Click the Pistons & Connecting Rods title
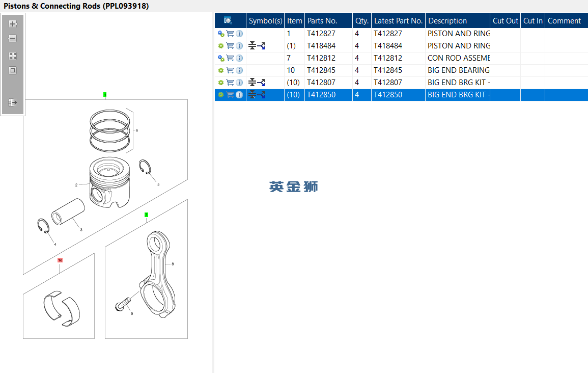 tap(76, 6)
